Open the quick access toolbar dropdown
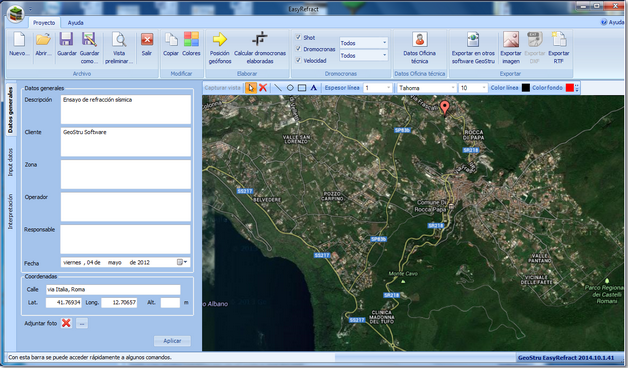Viewport: 628px width, 368px height. 31,8
